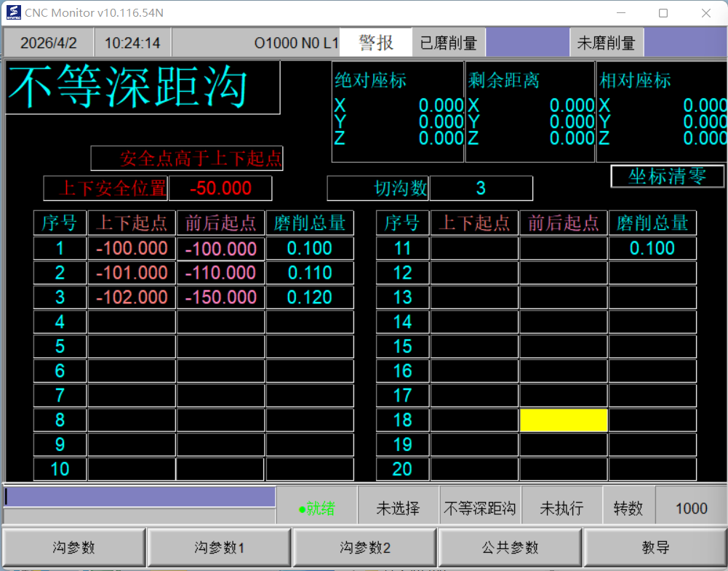Select the 公共参数 tab

click(x=510, y=548)
